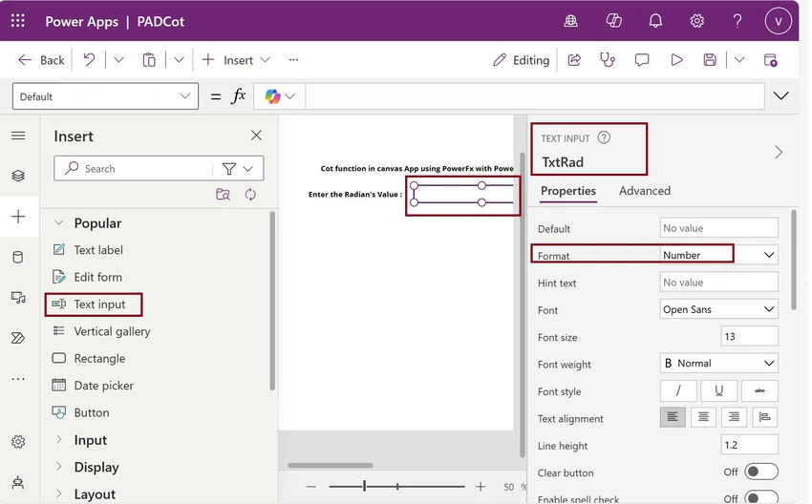Click the Share icon

click(x=574, y=60)
